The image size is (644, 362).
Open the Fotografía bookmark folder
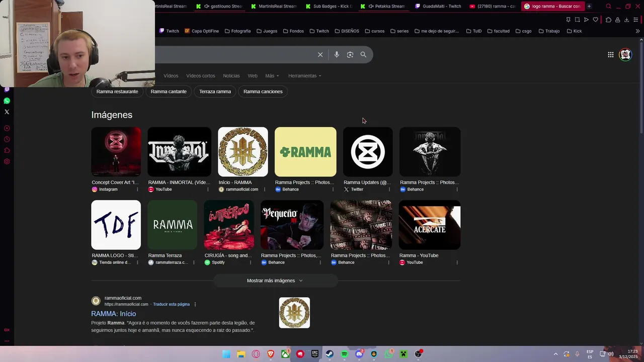coord(237,31)
